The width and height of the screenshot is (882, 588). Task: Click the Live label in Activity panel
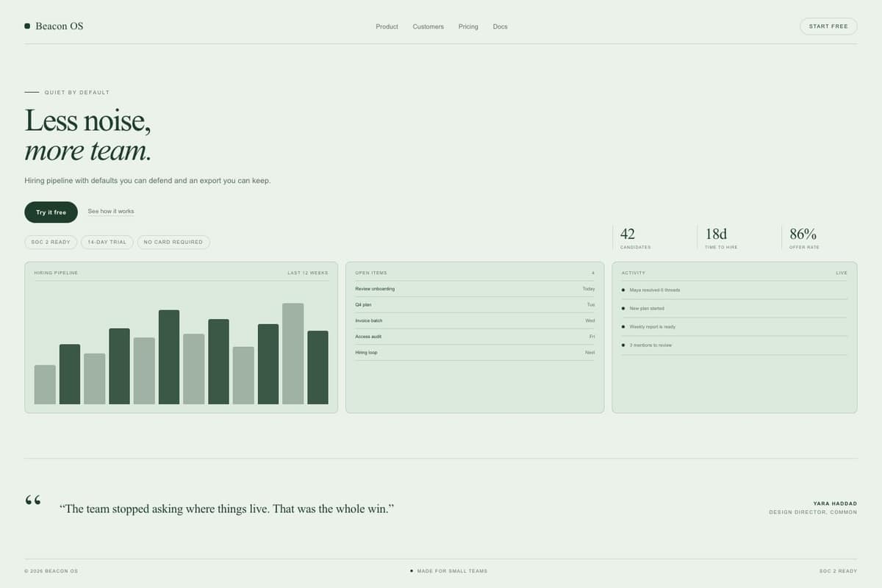click(842, 273)
